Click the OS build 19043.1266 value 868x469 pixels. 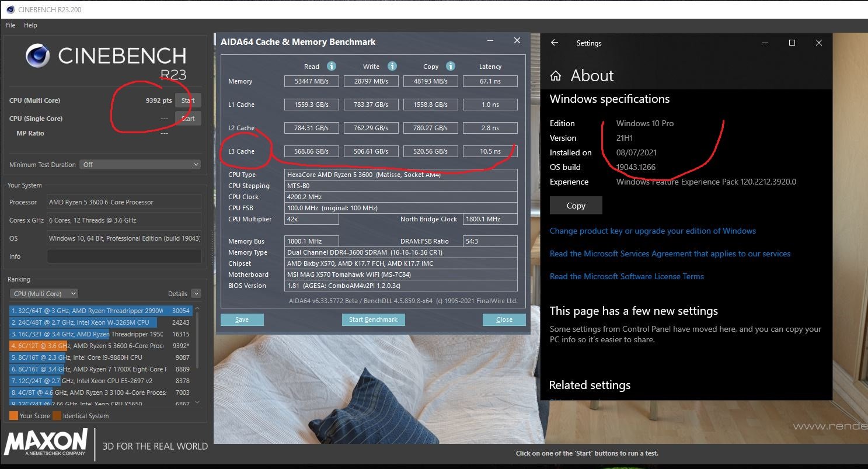(636, 167)
